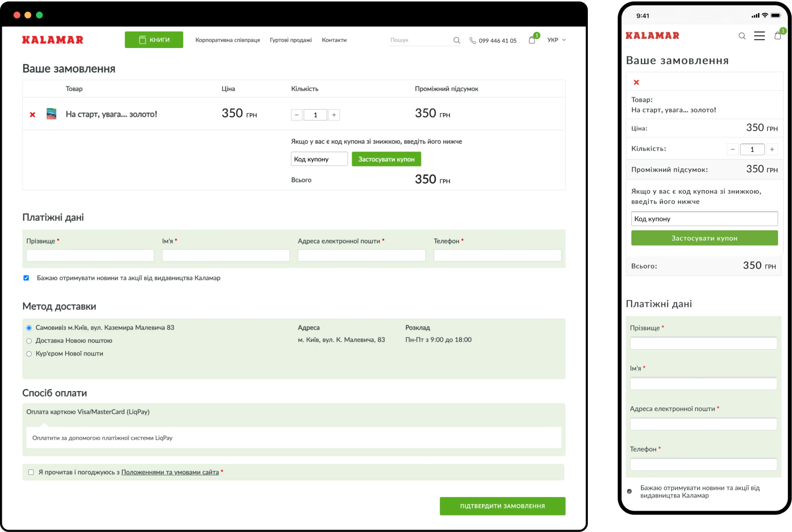
Task: Click the phone icon in header
Action: pos(473,41)
